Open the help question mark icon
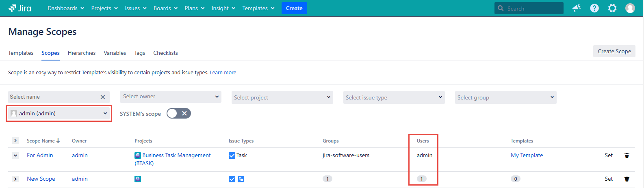This screenshot has height=188, width=644. (594, 8)
